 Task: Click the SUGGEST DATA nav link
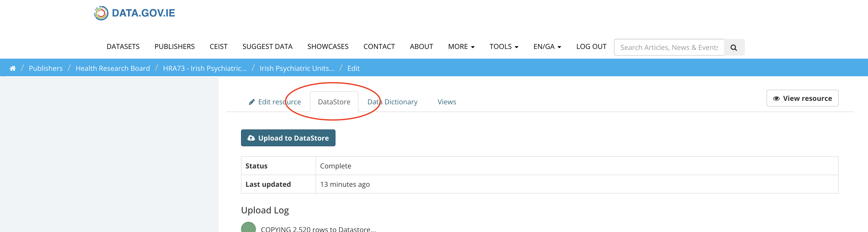[x=267, y=47]
